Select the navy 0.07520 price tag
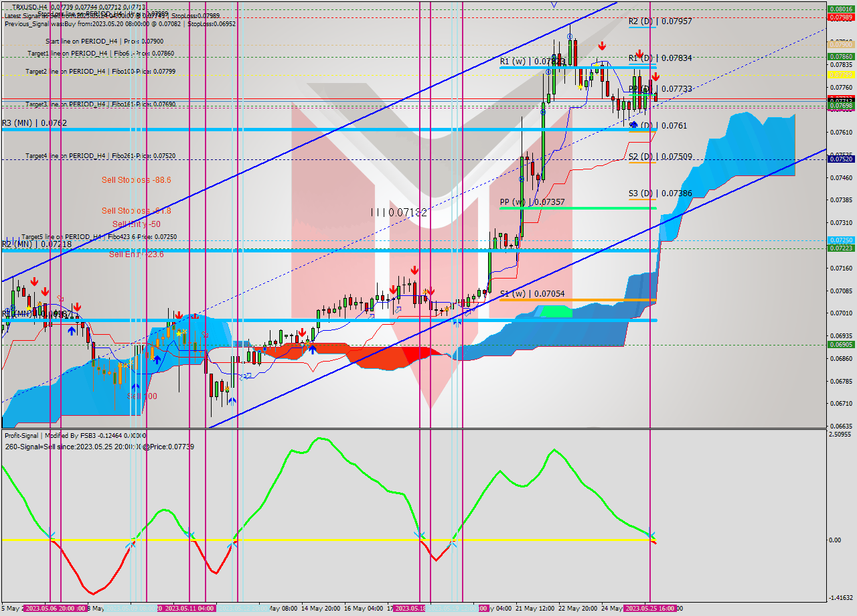Image resolution: width=857 pixels, height=616 pixels. tap(841, 159)
